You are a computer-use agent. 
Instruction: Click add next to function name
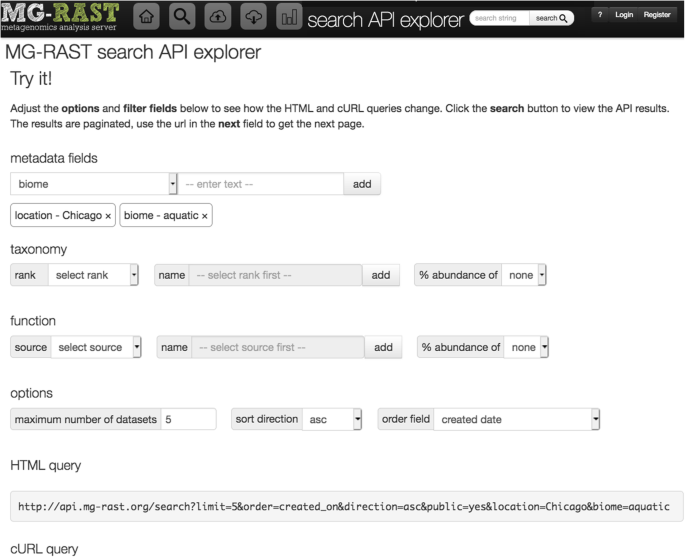tap(383, 347)
